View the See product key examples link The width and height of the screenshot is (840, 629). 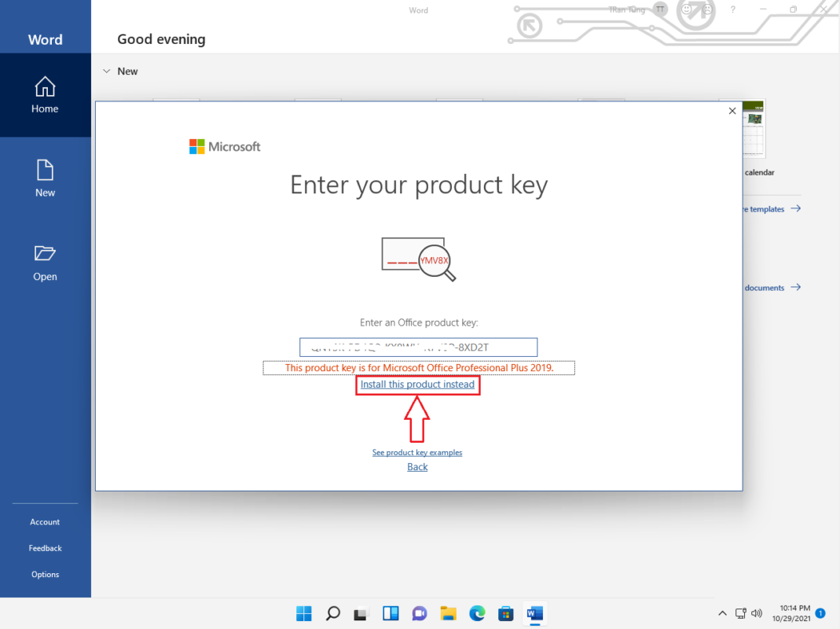[417, 452]
